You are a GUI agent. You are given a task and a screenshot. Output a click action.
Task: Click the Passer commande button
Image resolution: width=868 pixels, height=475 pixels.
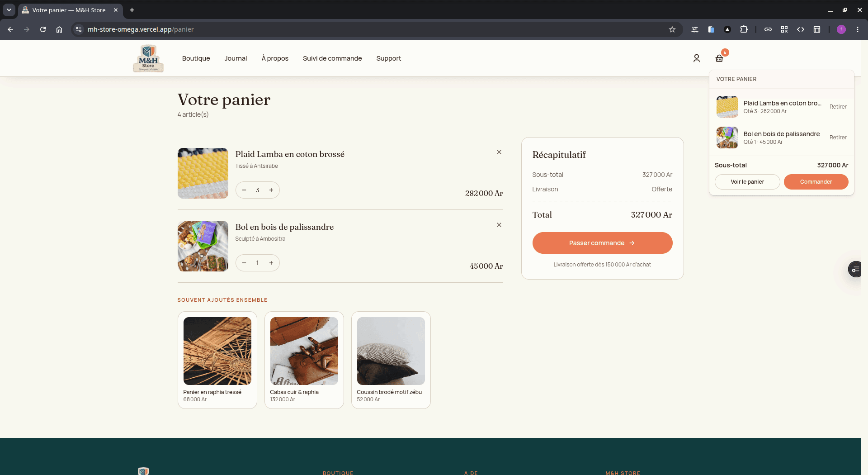602,243
